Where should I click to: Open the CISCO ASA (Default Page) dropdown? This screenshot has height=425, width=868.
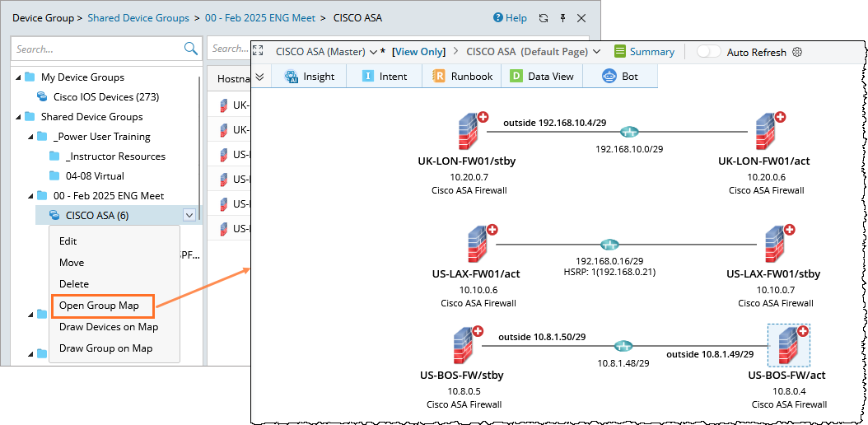(x=596, y=52)
